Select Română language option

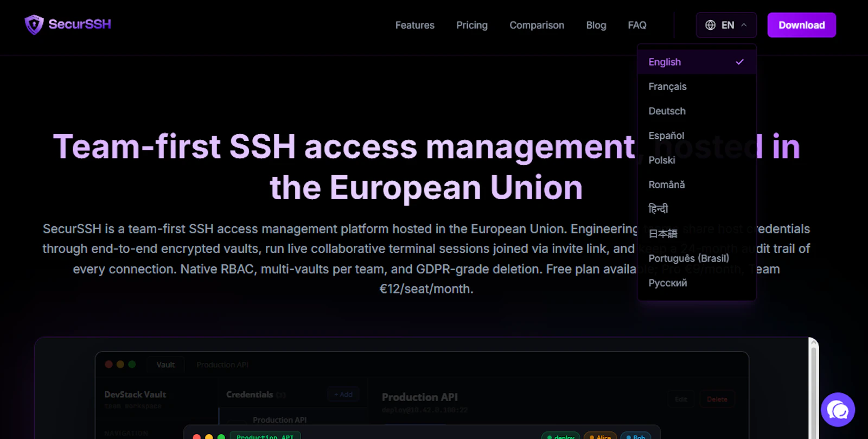point(697,184)
